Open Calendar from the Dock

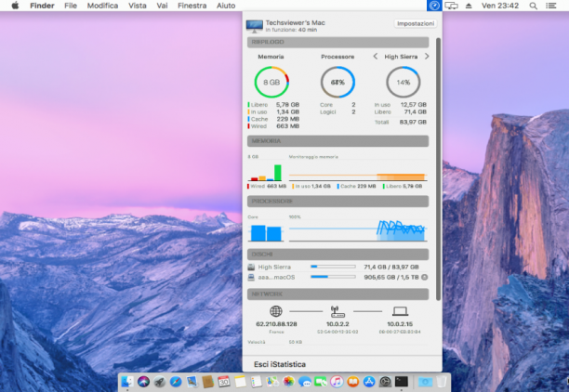pos(224,382)
